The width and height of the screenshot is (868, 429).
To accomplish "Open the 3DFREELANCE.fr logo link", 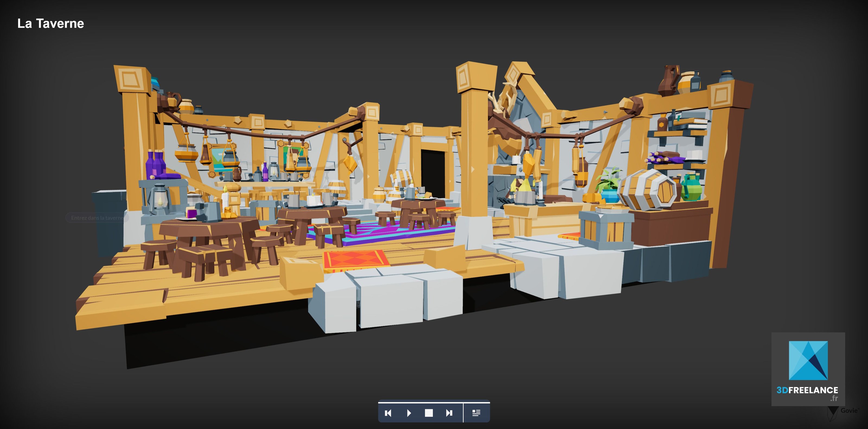I will pos(808,369).
